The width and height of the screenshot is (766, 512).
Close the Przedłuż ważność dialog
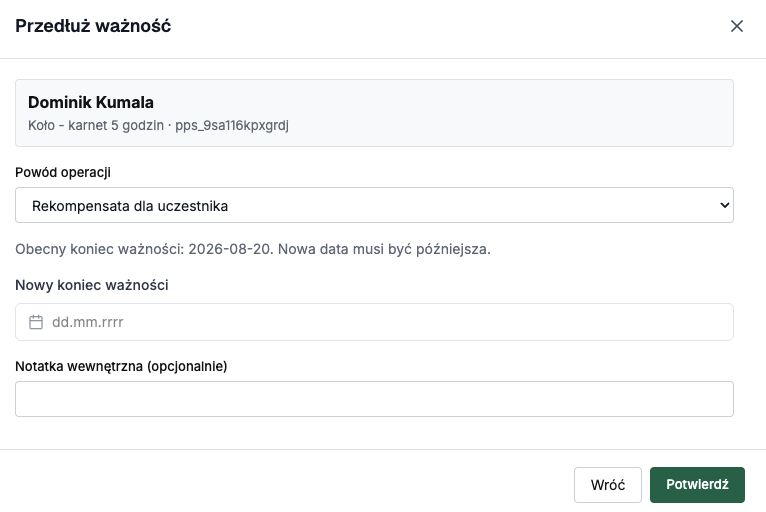click(737, 26)
